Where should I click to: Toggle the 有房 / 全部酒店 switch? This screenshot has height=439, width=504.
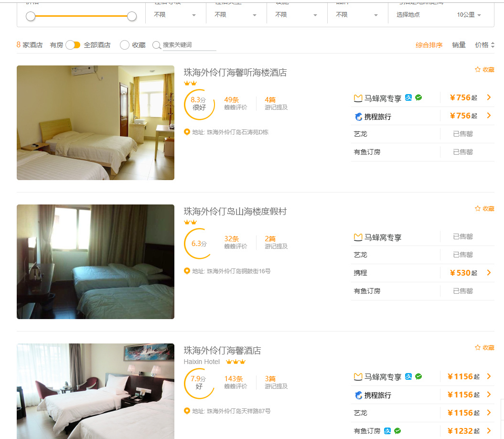pyautogui.click(x=73, y=45)
